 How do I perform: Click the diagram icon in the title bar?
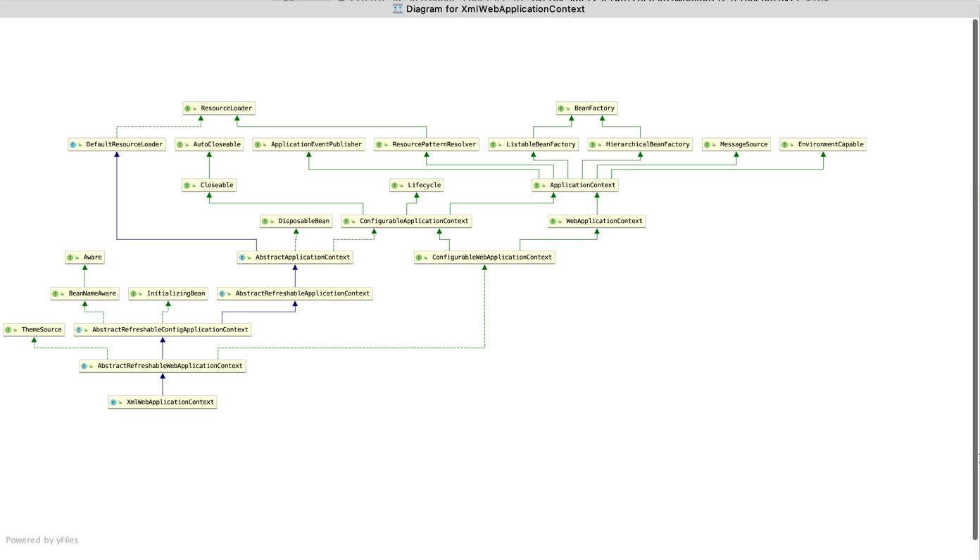398,9
